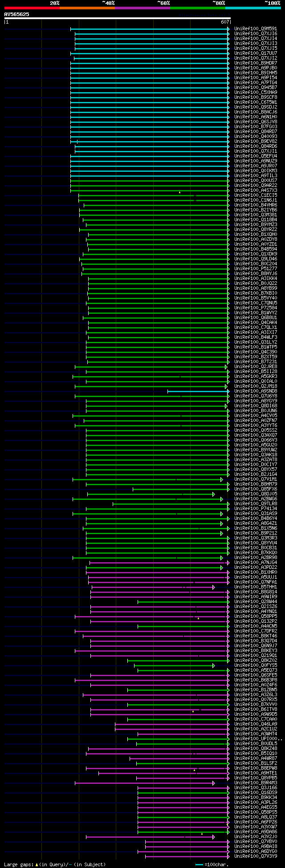Click the arrowhead ending the UniRef100_Q7XJI1 alignment
The image size is (285, 868).
click(228, 151)
